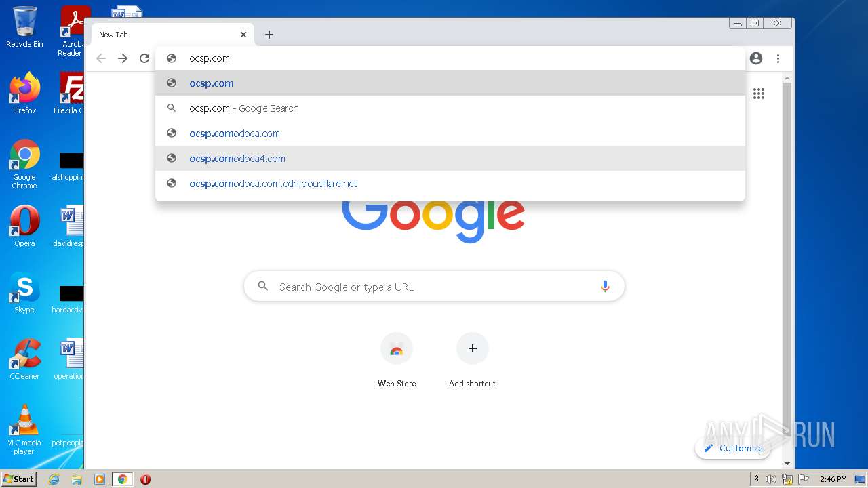Image resolution: width=868 pixels, height=488 pixels.
Task: Open Firefox desktop shortcut
Action: click(x=24, y=93)
